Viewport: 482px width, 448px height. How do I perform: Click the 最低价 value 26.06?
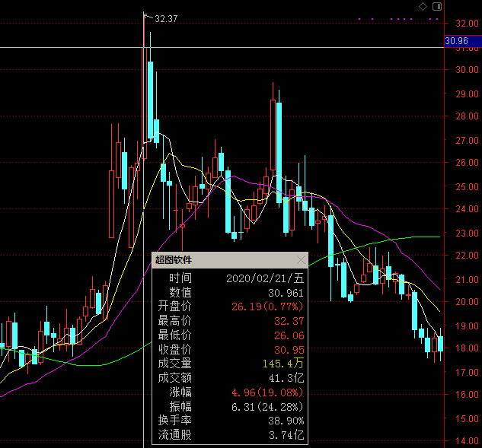(x=289, y=335)
